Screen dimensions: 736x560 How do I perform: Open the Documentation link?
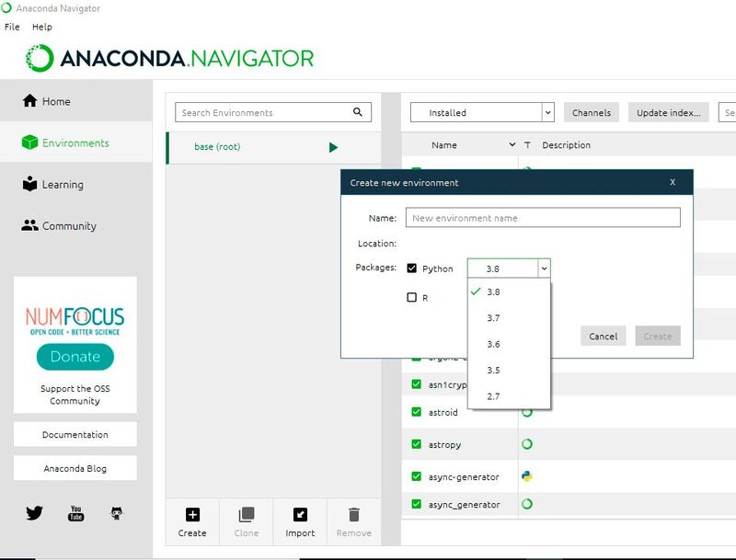point(75,434)
